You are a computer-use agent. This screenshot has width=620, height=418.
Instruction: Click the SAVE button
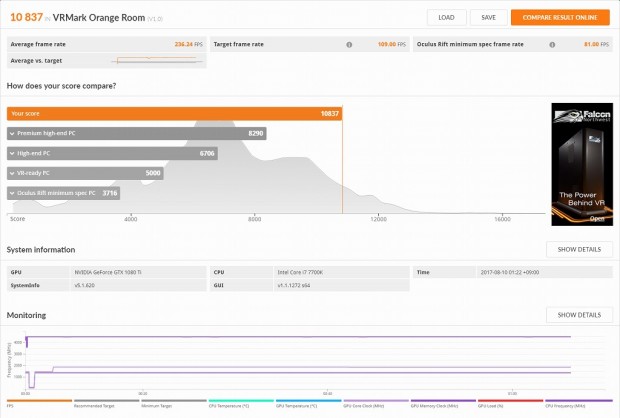click(489, 18)
